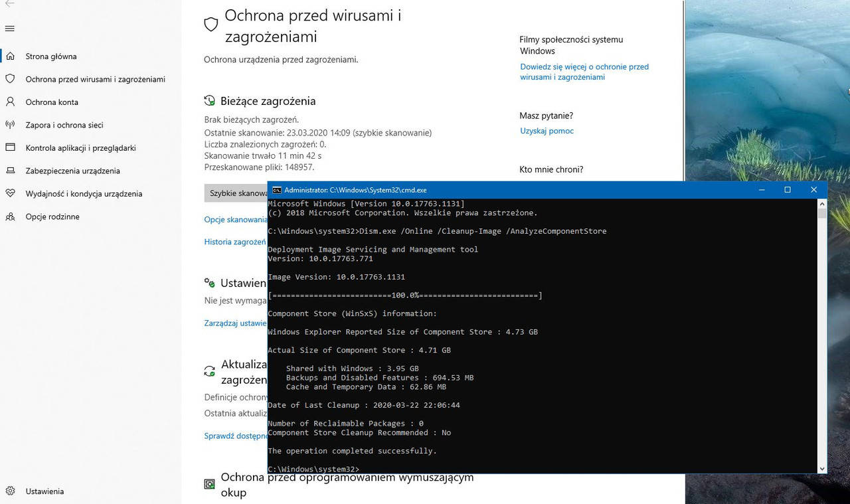Viewport: 850px width, 504px height.
Task: Click the Zapora i ochrona sieci icon
Action: pos(10,125)
